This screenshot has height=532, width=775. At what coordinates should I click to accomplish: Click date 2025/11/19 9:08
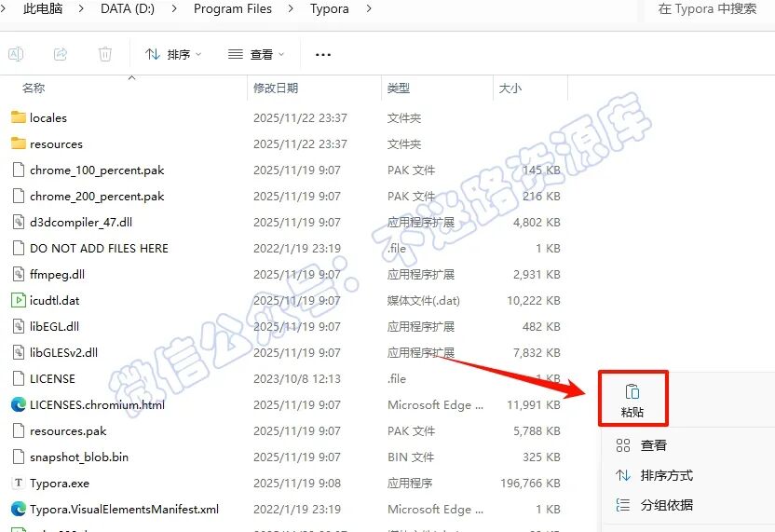pyautogui.click(x=297, y=483)
